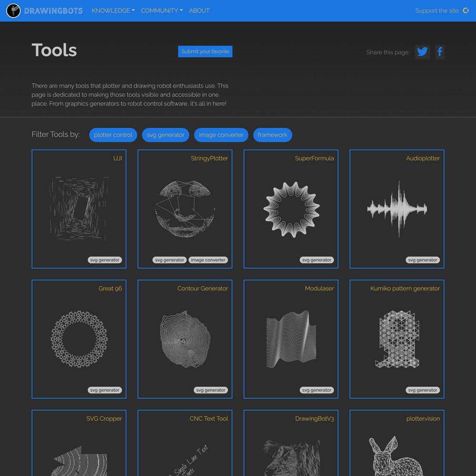Click svg generator tag on SuperFormula card
The image size is (476, 476).
pyautogui.click(x=317, y=260)
